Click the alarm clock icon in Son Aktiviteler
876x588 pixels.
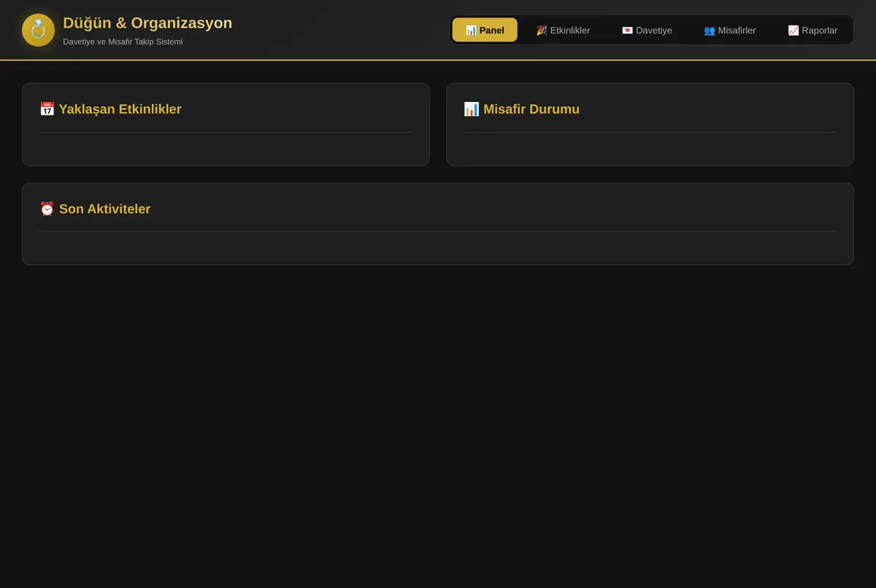click(x=47, y=209)
